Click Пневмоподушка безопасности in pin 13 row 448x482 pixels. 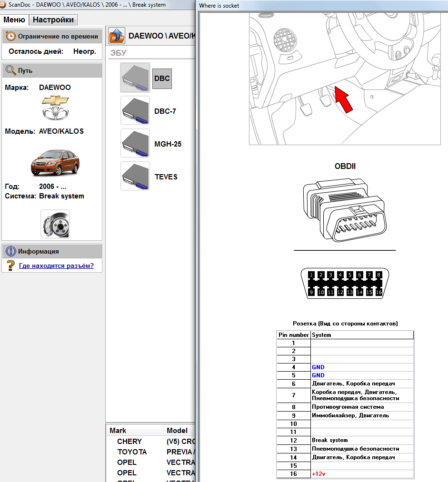[356, 449]
